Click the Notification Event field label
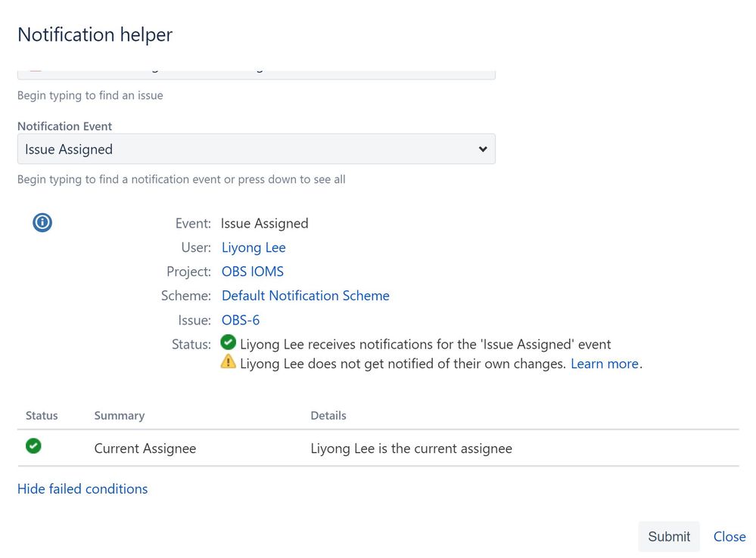This screenshot has width=756, height=558. coord(64,126)
